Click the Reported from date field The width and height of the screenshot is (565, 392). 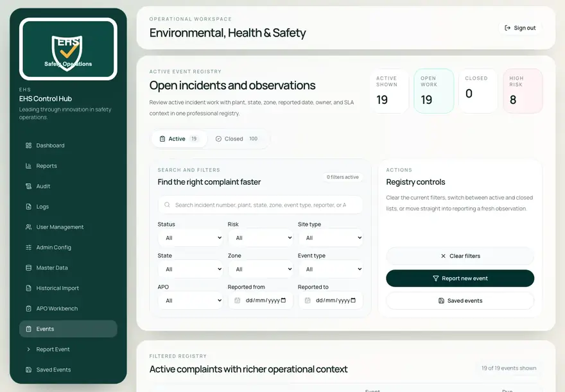[260, 300]
